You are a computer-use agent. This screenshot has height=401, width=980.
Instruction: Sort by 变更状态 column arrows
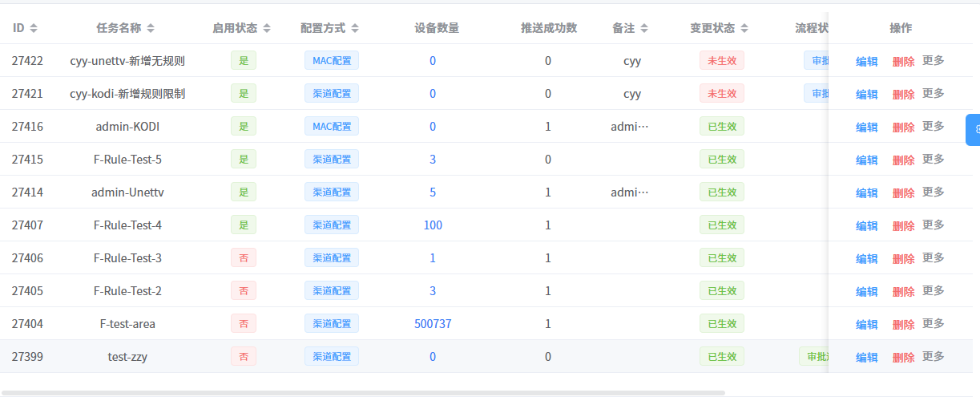(744, 28)
